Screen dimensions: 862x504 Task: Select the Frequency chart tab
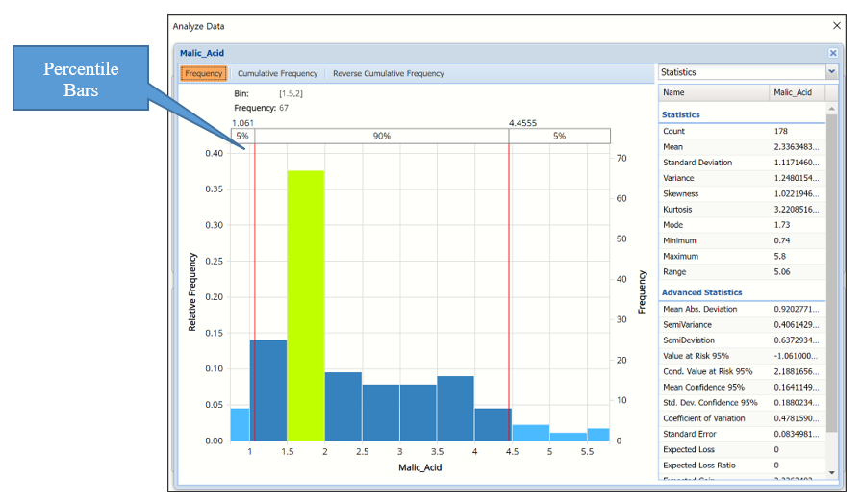click(203, 73)
